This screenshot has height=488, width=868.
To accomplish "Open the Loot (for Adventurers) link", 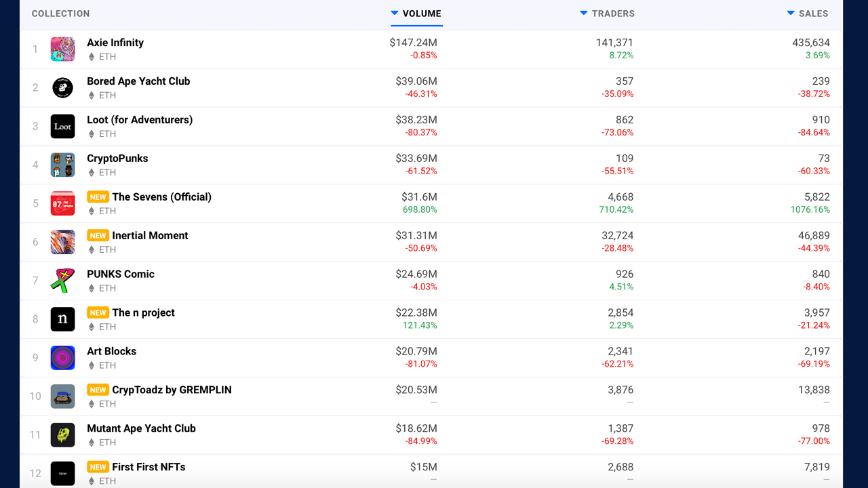I will click(x=140, y=120).
